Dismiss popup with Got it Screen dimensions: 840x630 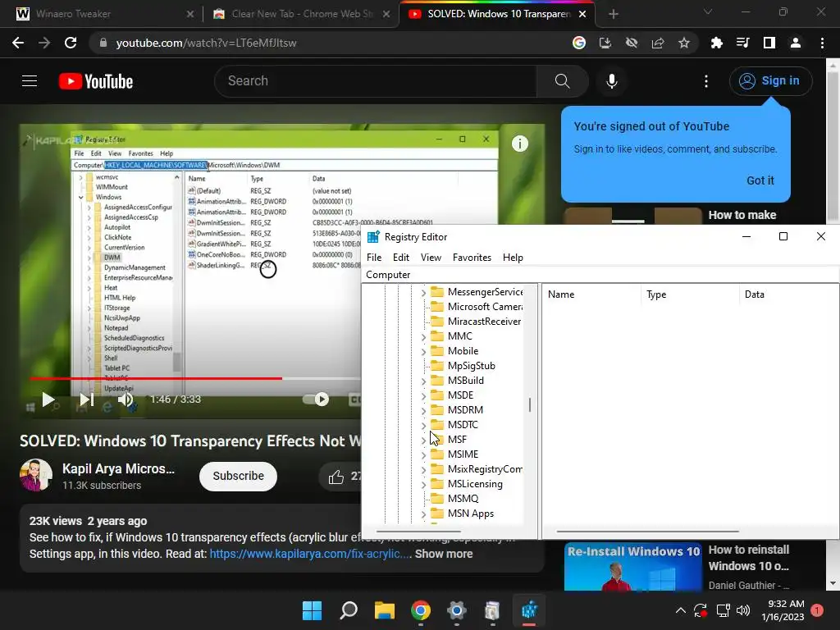tap(760, 180)
